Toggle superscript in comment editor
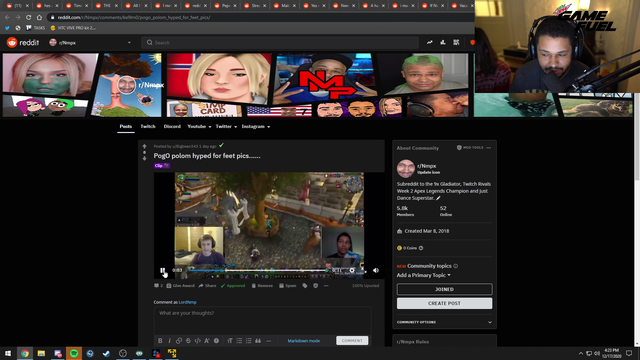This screenshot has height=360, width=640. pos(207,340)
